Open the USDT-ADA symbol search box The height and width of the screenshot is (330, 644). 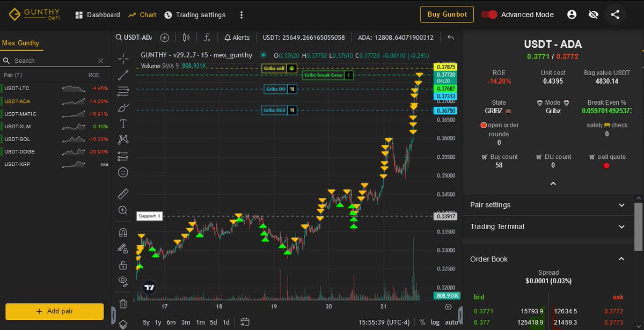tap(134, 38)
